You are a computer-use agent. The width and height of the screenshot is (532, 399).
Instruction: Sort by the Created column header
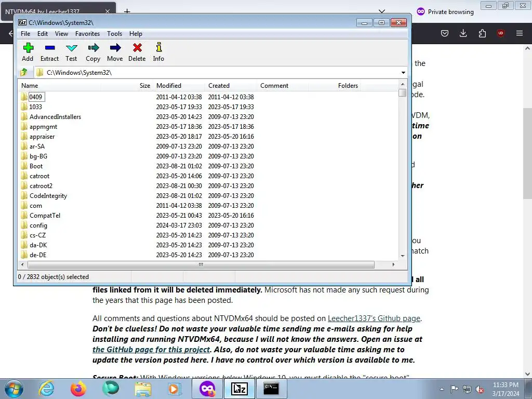[x=231, y=86]
